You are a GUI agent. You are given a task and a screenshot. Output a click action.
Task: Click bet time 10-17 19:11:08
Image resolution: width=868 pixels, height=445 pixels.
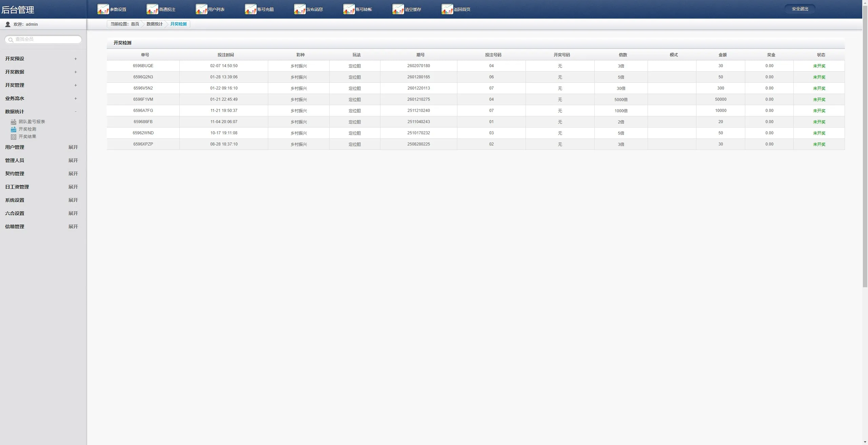tap(224, 133)
